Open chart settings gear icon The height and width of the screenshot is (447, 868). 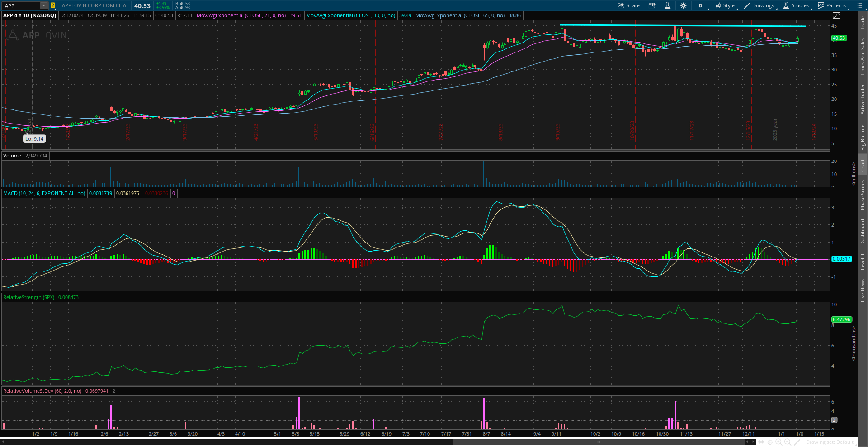pos(683,5)
